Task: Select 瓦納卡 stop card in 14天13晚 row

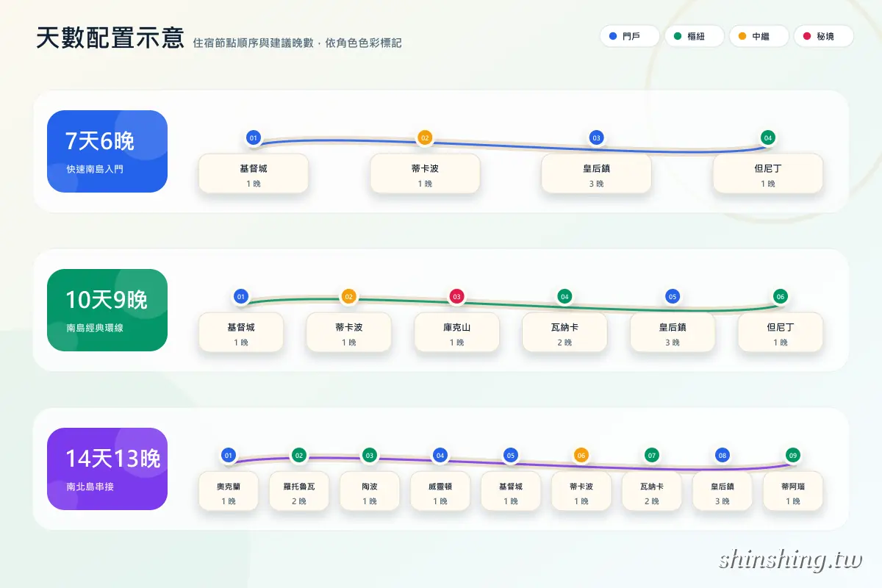Action: click(x=652, y=491)
